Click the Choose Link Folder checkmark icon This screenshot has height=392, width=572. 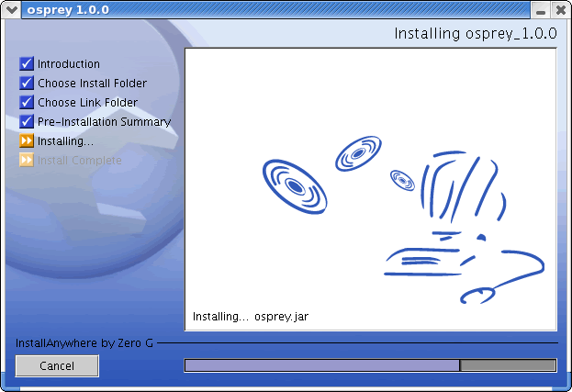pos(27,103)
